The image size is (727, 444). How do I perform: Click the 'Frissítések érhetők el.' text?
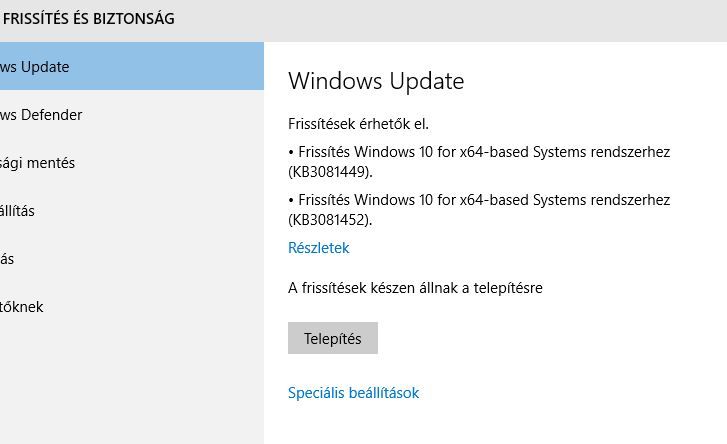point(358,124)
